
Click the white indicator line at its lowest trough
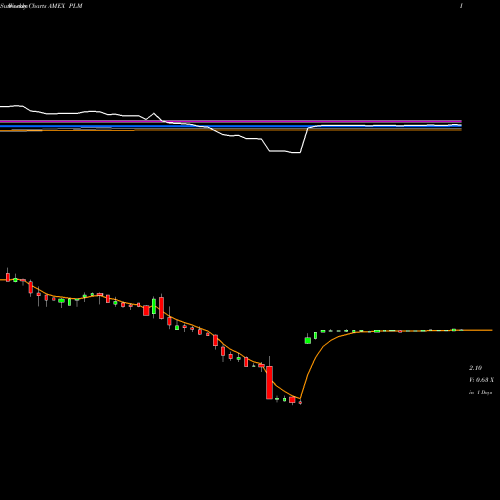click(297, 153)
